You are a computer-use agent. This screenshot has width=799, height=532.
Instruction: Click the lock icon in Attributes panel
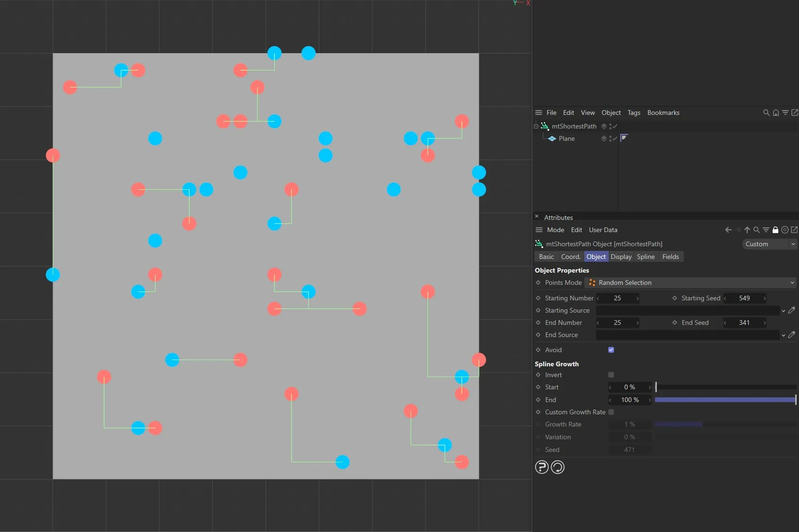[x=775, y=230]
